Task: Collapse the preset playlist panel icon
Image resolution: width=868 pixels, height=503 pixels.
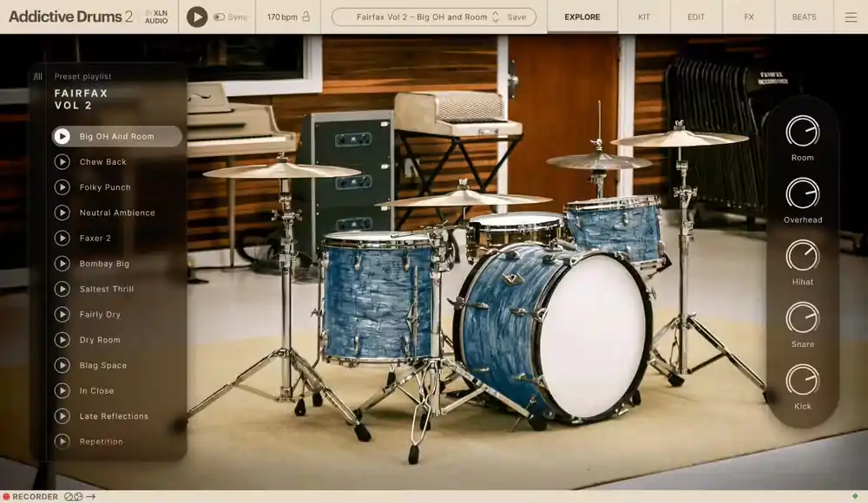Action: [37, 76]
